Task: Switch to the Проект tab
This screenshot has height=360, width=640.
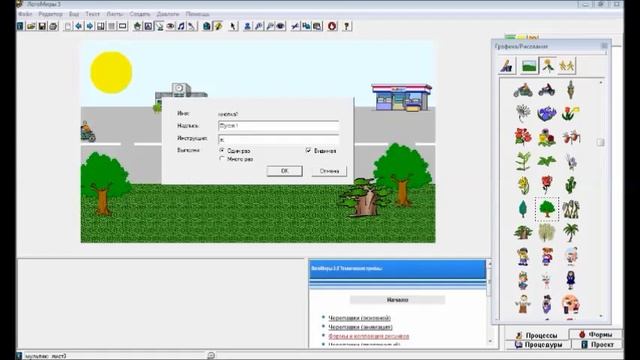Action: pyautogui.click(x=597, y=344)
